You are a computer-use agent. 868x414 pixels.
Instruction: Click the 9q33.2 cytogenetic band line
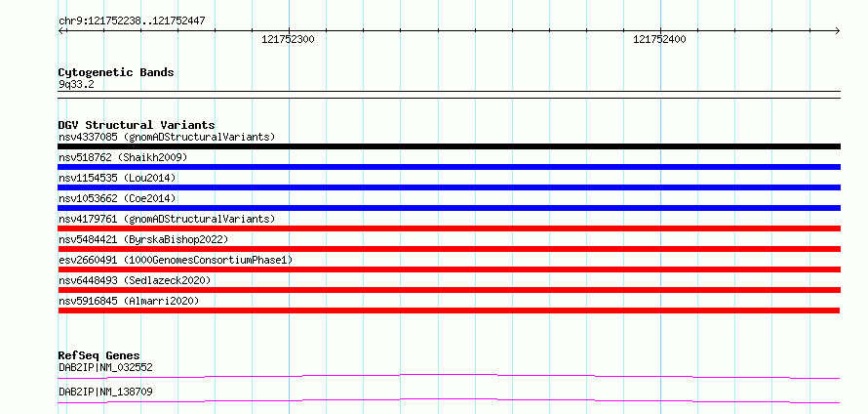pyautogui.click(x=450, y=95)
